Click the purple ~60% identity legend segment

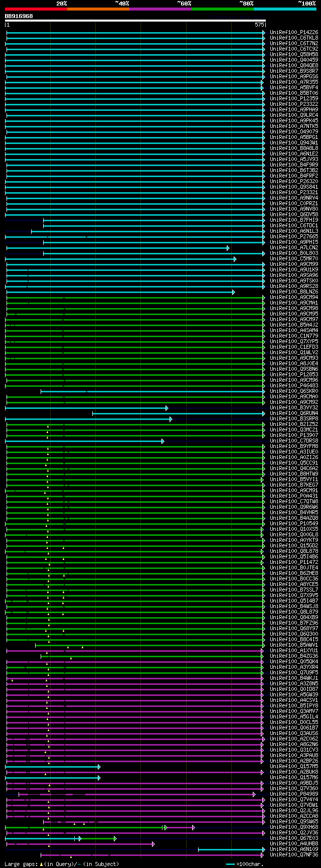tap(160, 9)
